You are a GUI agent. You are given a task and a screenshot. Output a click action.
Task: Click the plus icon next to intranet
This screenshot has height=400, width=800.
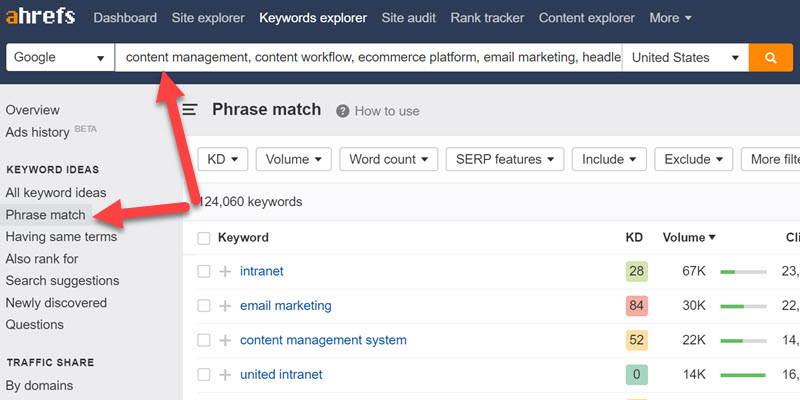coord(225,271)
